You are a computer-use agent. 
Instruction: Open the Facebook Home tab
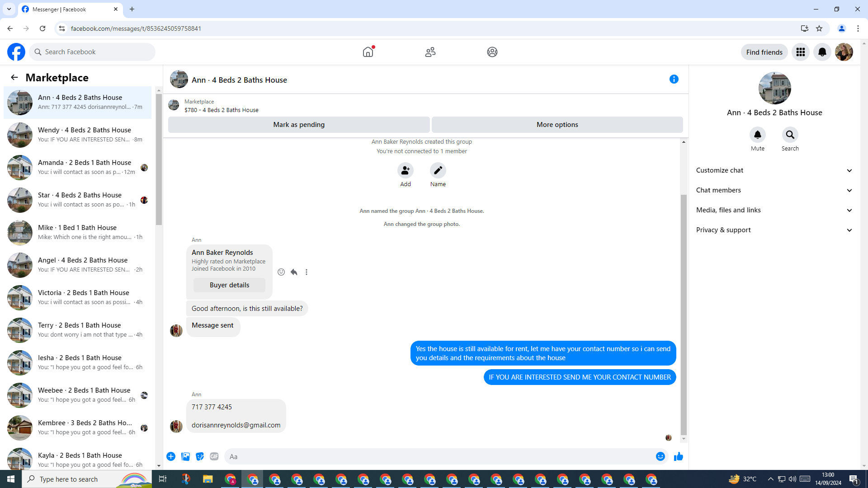pos(368,52)
